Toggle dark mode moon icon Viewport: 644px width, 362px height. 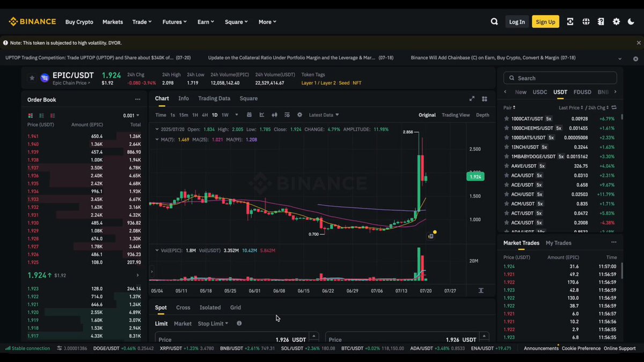click(x=631, y=21)
